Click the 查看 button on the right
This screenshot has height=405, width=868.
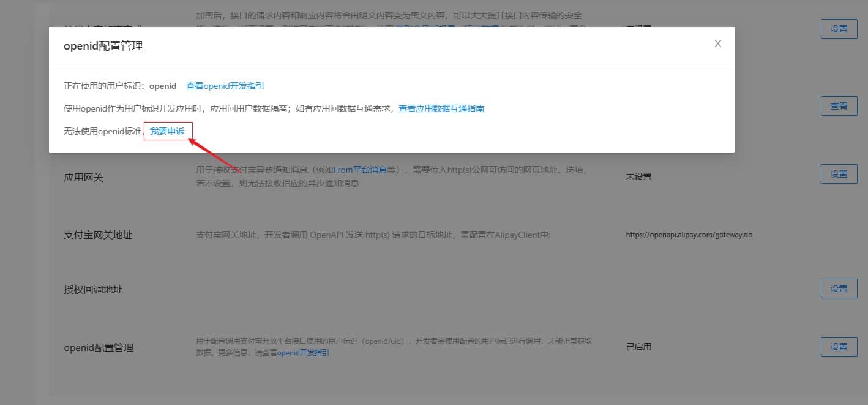pos(839,106)
